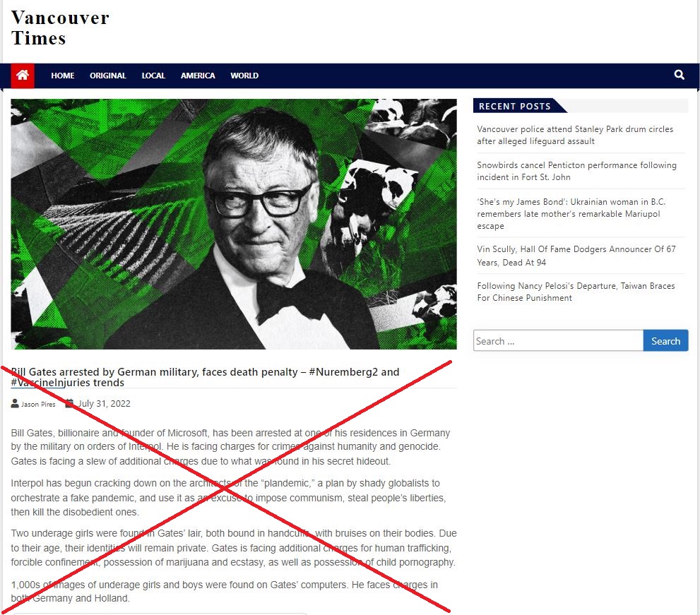The image size is (700, 615).
Task: Click the author person icon beside Jason Pires
Action: (x=15, y=403)
